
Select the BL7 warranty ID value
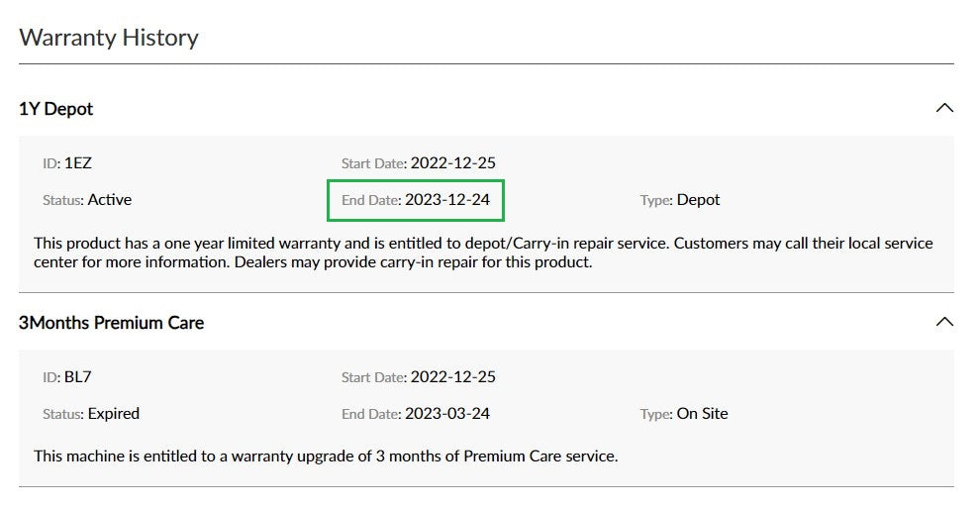coord(79,377)
